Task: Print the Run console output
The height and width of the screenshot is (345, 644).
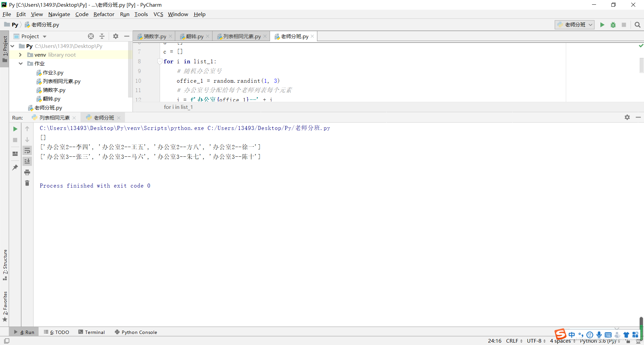Action: [27, 172]
